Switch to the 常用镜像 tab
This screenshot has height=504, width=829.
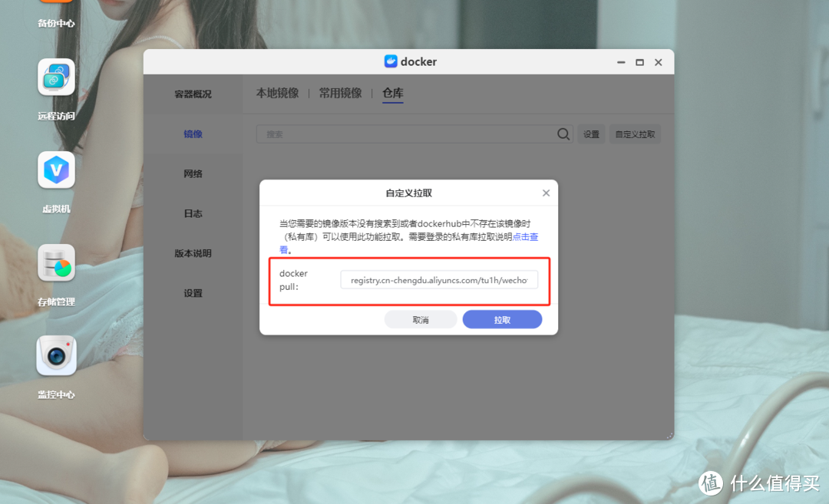pos(341,93)
